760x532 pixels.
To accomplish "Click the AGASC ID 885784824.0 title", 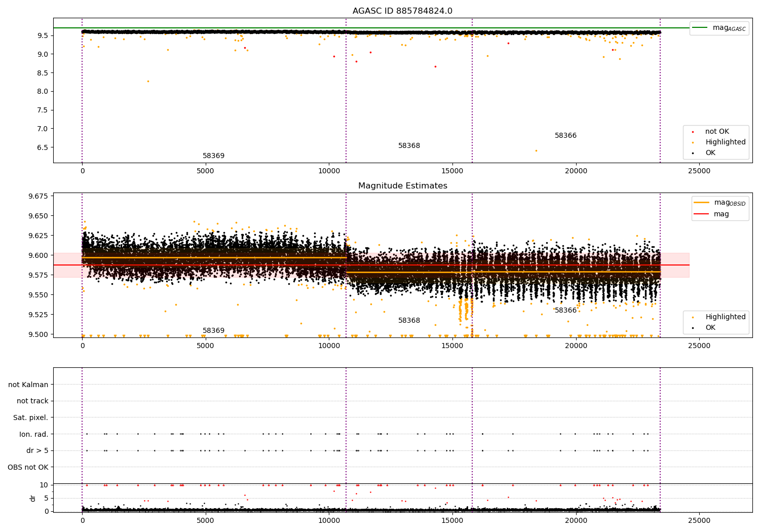I will 402,11.
